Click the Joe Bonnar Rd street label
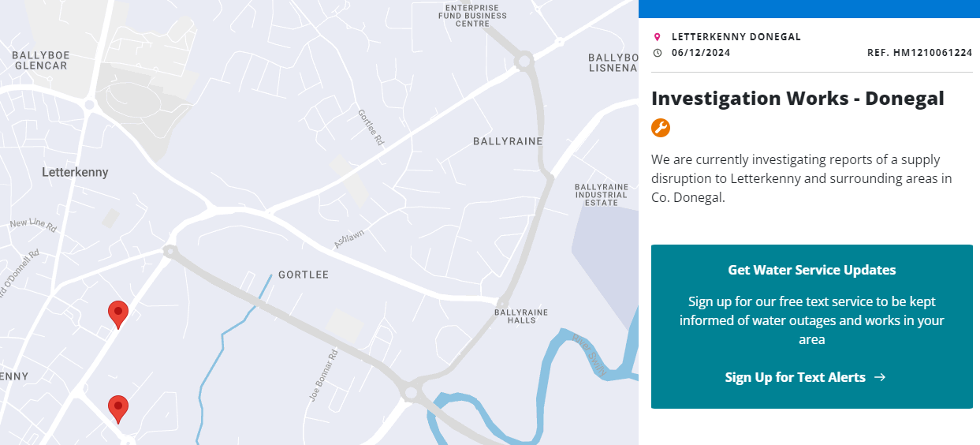The width and height of the screenshot is (980, 445). 323,376
